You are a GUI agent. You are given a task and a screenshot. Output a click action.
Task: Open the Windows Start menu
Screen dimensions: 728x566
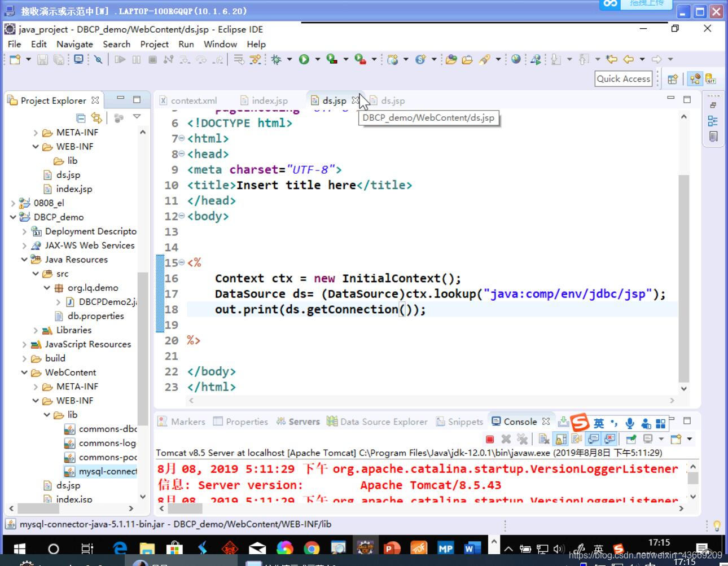point(19,549)
